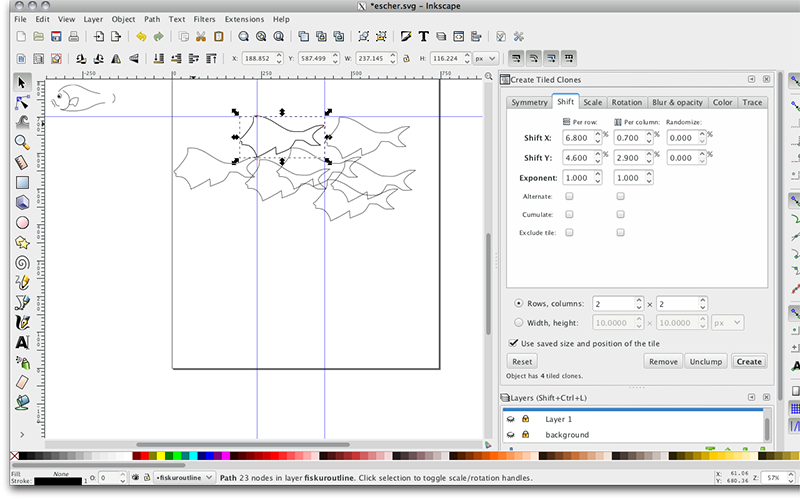800x500 pixels.
Task: Open the disabled px unit dropdown for Width, height
Action: pos(728,323)
